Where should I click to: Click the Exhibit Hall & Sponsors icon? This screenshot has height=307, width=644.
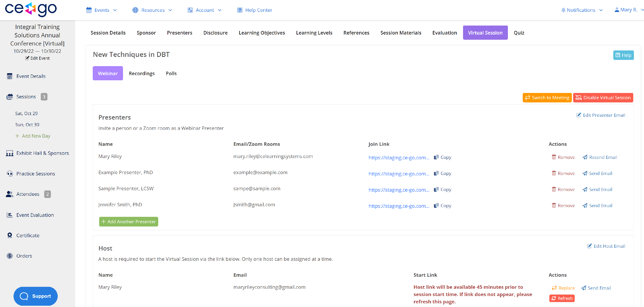10,153
